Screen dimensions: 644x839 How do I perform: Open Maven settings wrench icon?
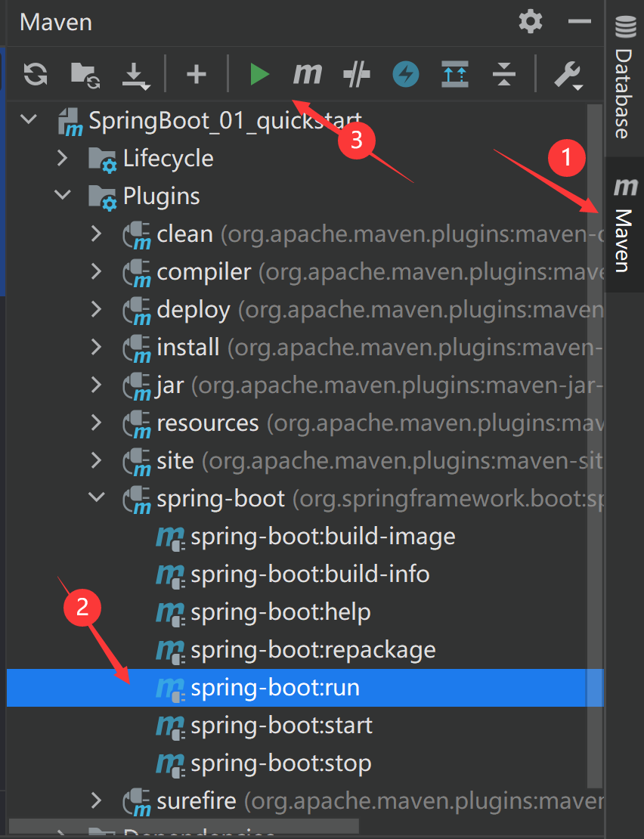tap(568, 75)
